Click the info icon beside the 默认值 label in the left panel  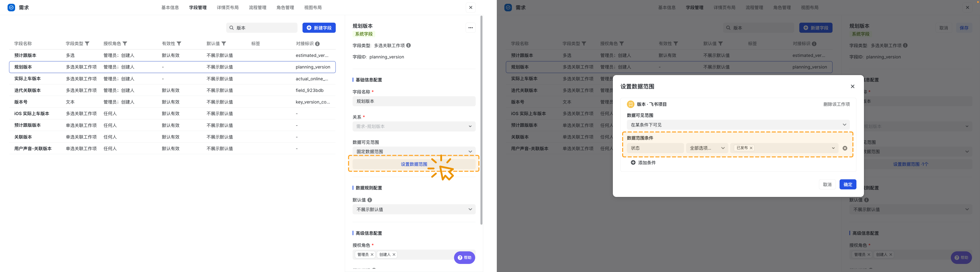point(370,200)
